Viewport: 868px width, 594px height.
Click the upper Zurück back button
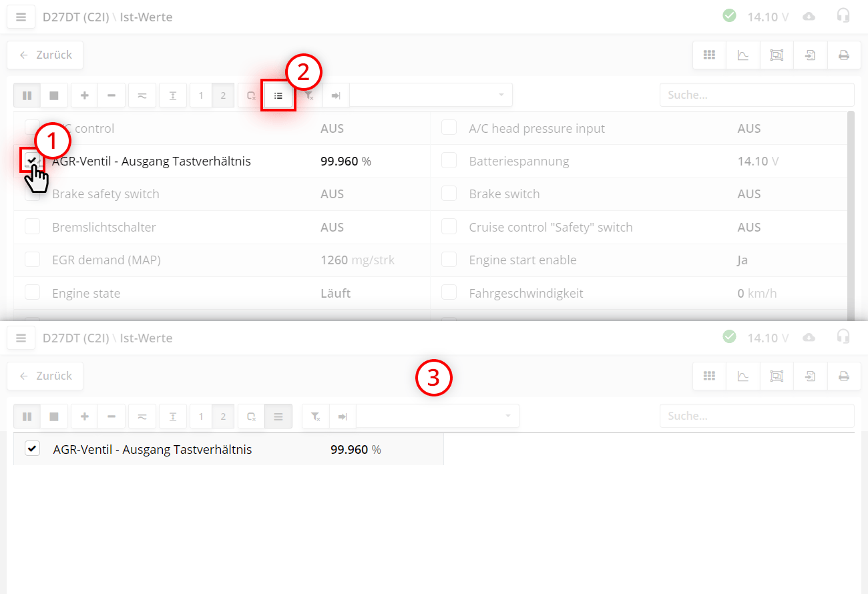click(x=45, y=55)
